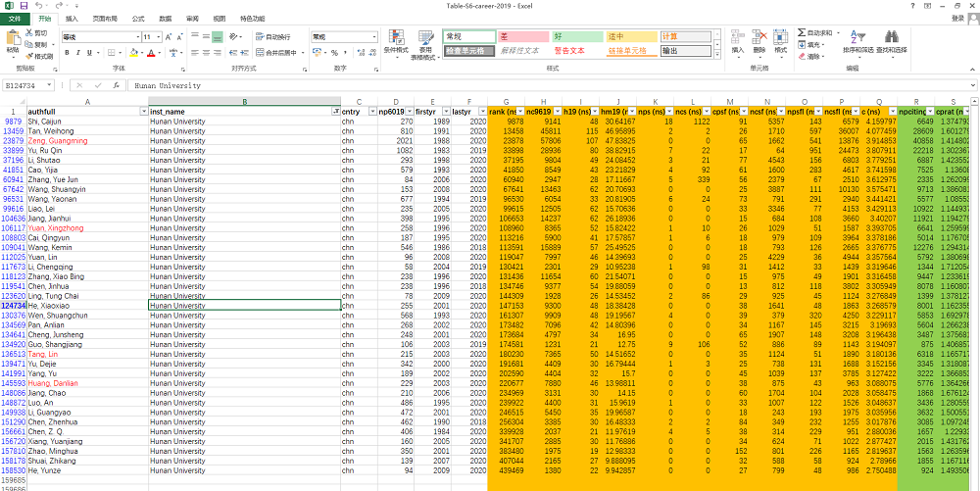Toggle wrap text option

pyautogui.click(x=271, y=37)
